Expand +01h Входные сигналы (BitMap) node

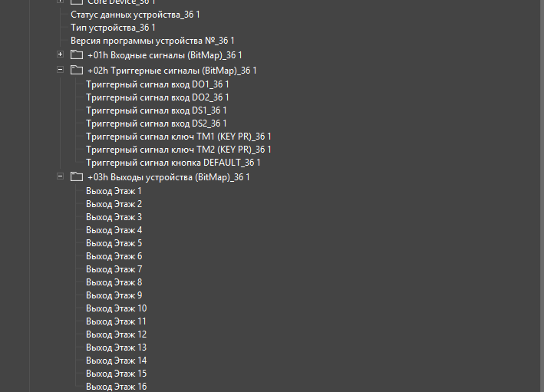tap(60, 54)
